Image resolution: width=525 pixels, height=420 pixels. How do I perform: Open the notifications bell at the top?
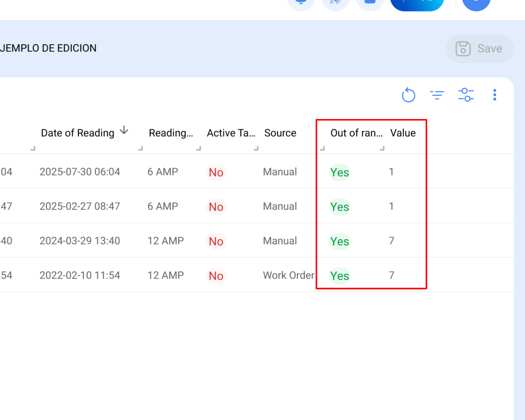pos(301,3)
